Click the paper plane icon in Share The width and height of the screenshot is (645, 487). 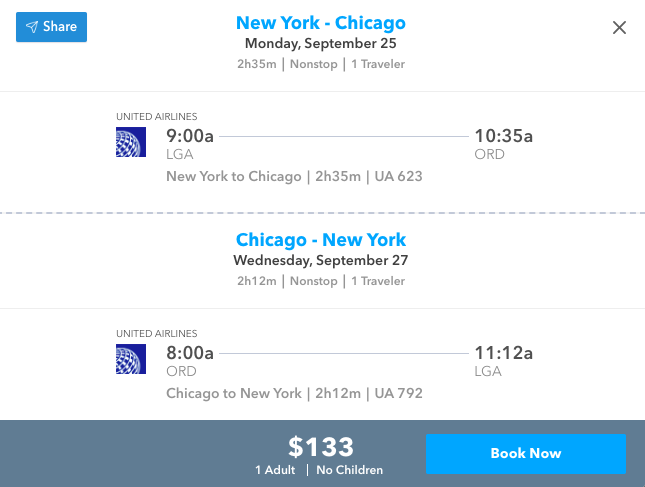(32, 27)
